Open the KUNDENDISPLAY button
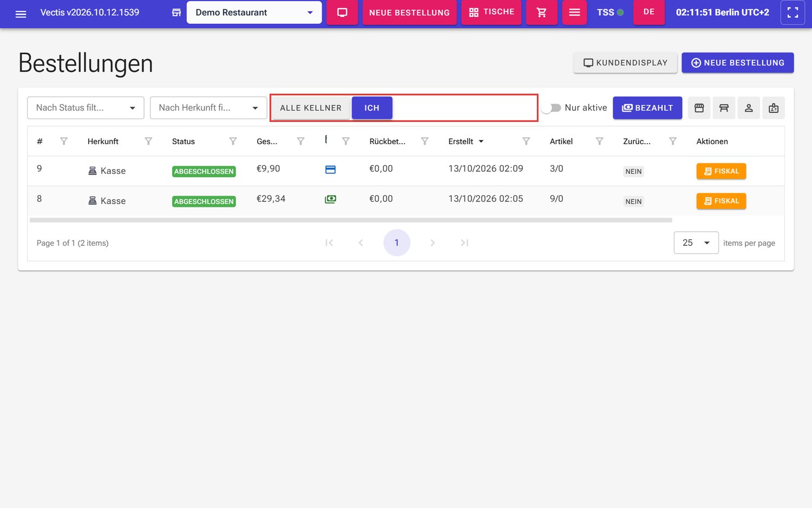 (x=625, y=63)
